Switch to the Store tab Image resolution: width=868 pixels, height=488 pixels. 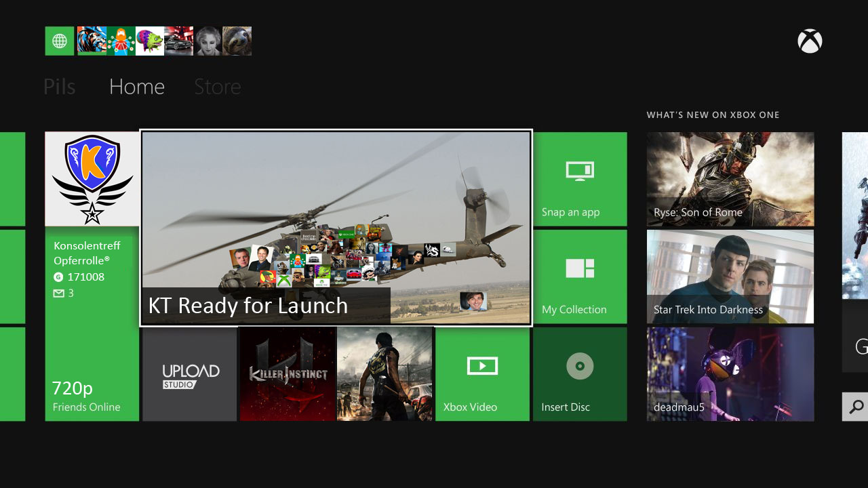tap(218, 87)
